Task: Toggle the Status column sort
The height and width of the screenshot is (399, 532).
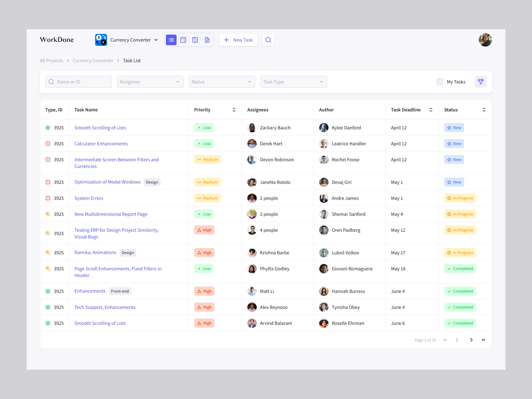Action: [484, 109]
